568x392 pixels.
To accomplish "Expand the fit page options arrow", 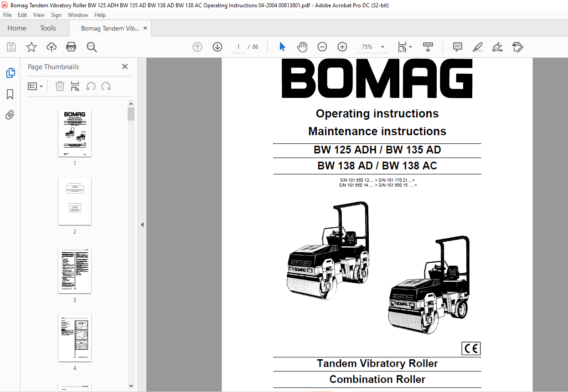I will coord(410,47).
